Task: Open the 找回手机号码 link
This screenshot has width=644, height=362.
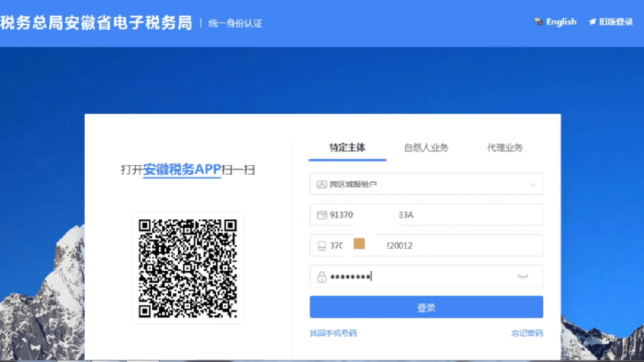Action: [333, 333]
